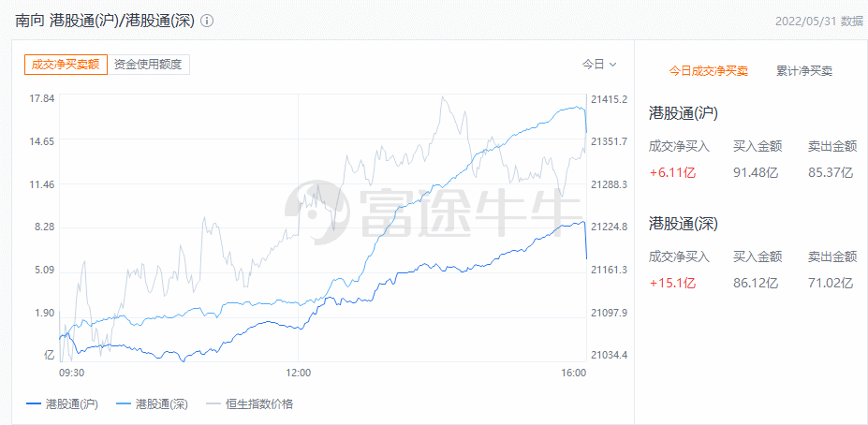
Task: Open the 今日 time range dropdown
Action: (x=599, y=65)
